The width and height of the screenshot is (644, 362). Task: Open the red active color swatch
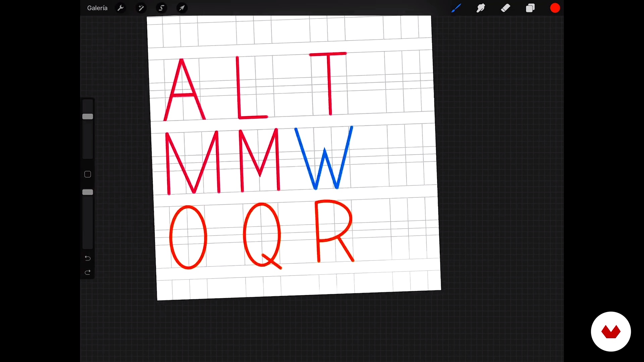[x=555, y=8]
